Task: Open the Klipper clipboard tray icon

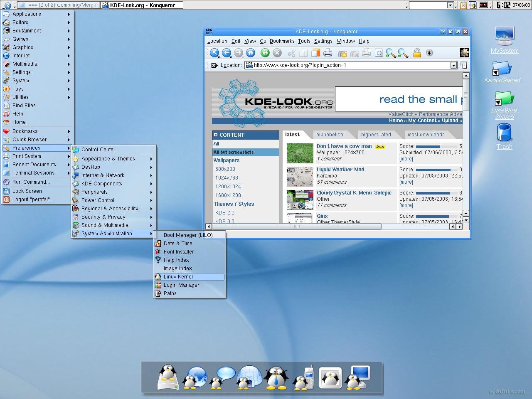Action: (x=463, y=5)
